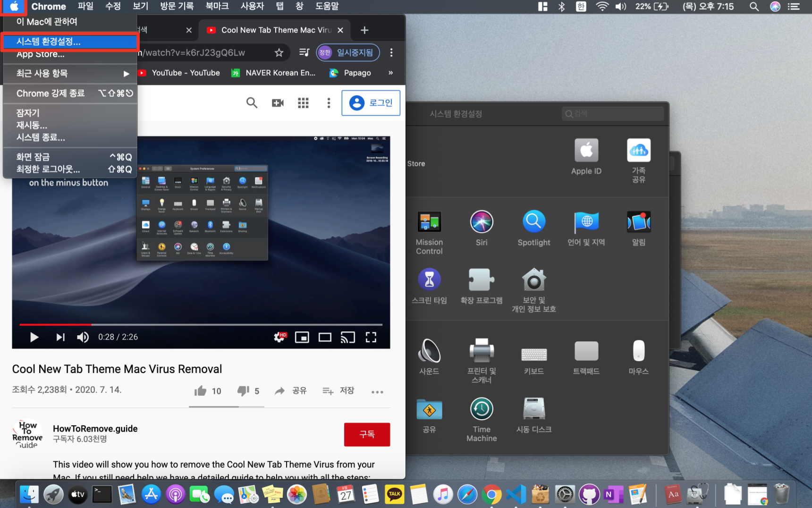Open Sharing (공유) preferences pane
812x508 pixels.
pos(429,415)
